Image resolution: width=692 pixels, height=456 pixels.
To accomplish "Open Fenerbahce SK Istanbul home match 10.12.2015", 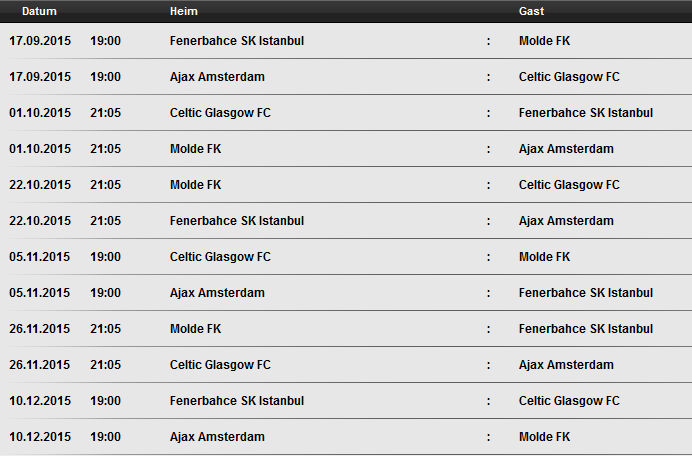I will pyautogui.click(x=237, y=401).
